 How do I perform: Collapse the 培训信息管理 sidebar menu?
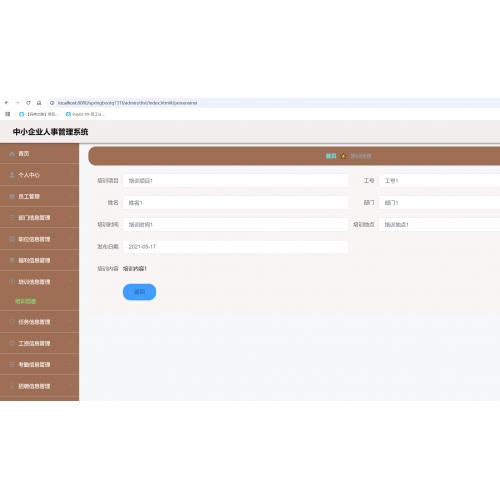39,282
